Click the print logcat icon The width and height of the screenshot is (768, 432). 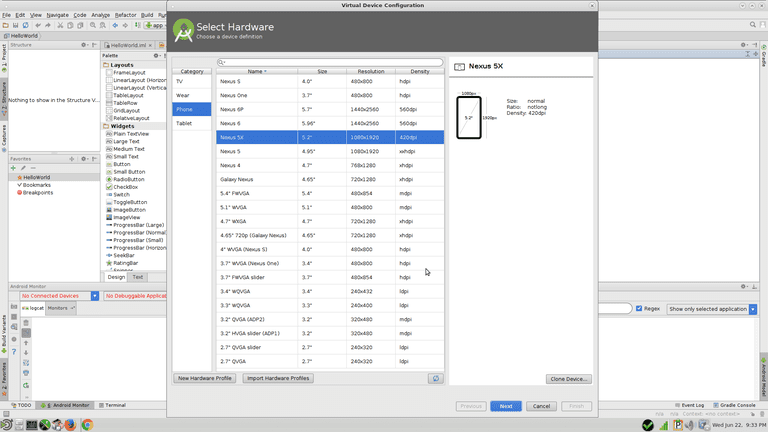coord(26,374)
